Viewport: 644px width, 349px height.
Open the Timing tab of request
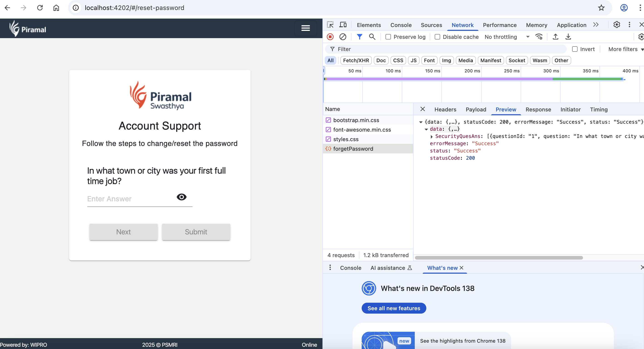(x=598, y=109)
